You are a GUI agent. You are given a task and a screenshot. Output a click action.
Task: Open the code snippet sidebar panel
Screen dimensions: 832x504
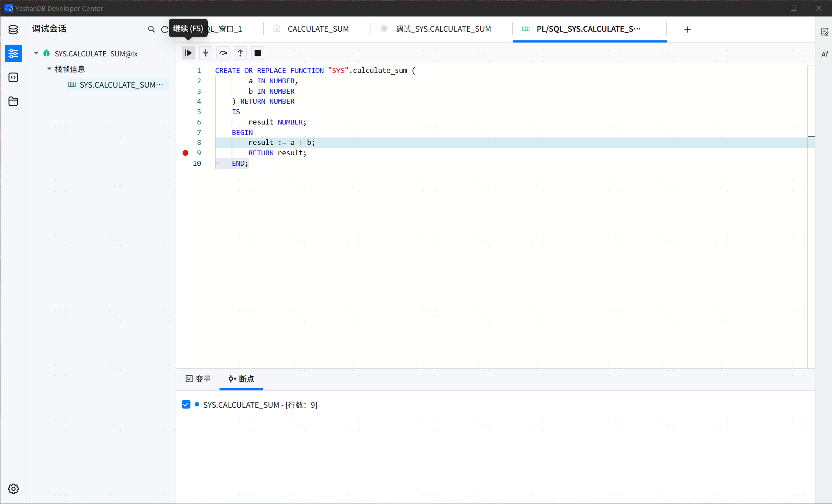(x=13, y=77)
